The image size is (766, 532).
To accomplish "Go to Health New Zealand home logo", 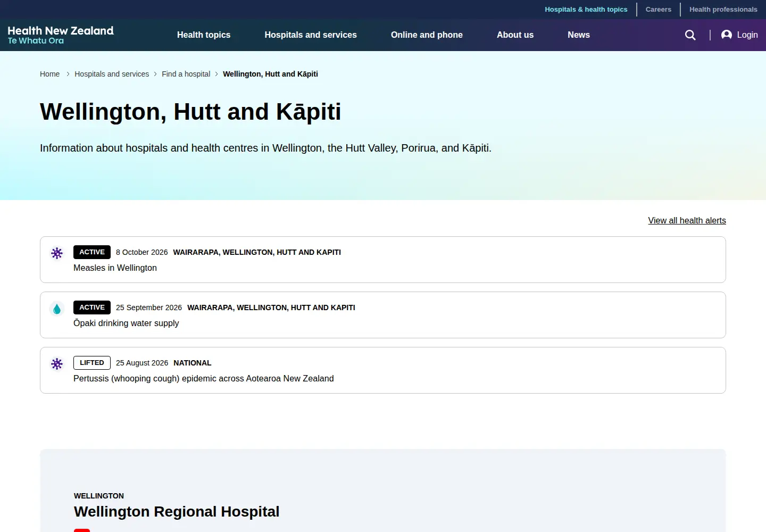I will pyautogui.click(x=61, y=35).
